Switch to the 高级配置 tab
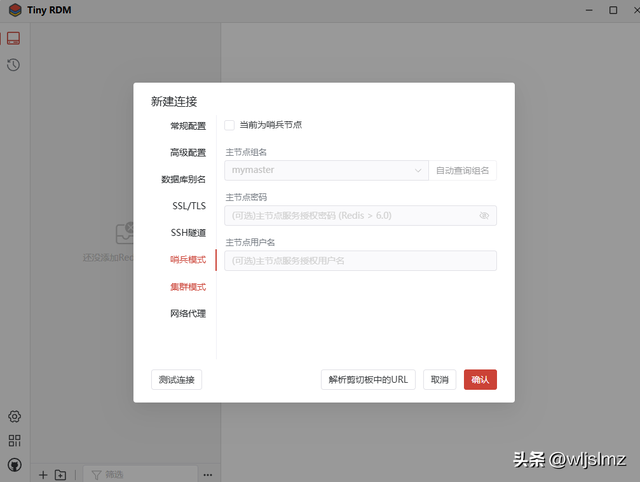 188,152
